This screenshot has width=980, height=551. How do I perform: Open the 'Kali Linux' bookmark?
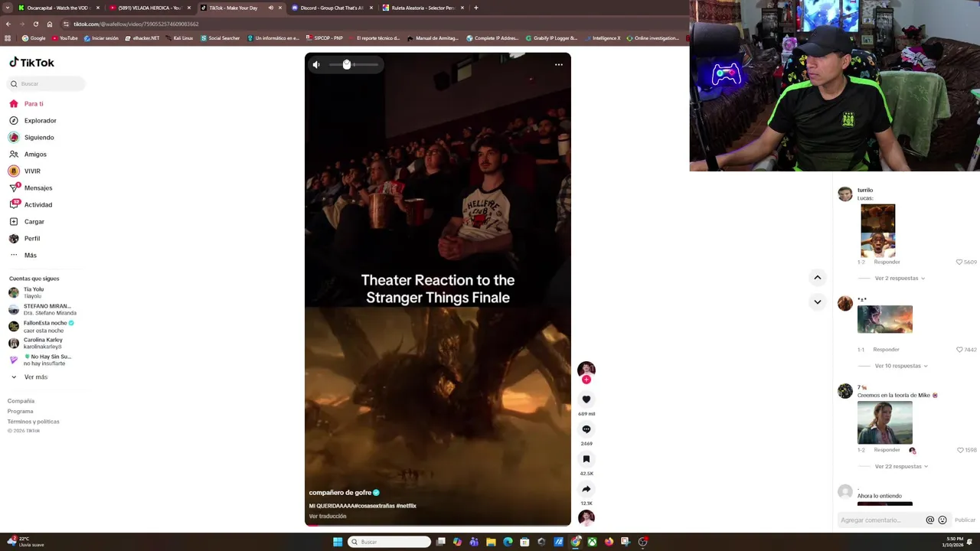pos(178,38)
